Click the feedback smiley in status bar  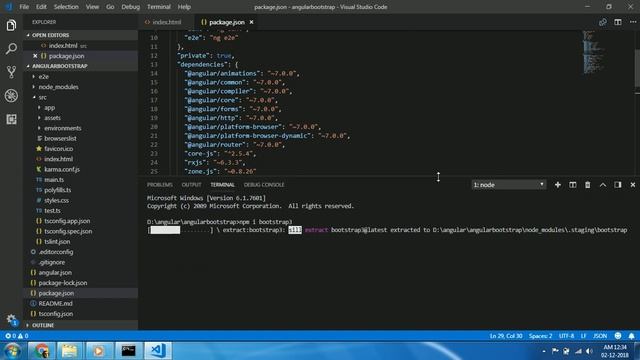pyautogui.click(x=618, y=336)
